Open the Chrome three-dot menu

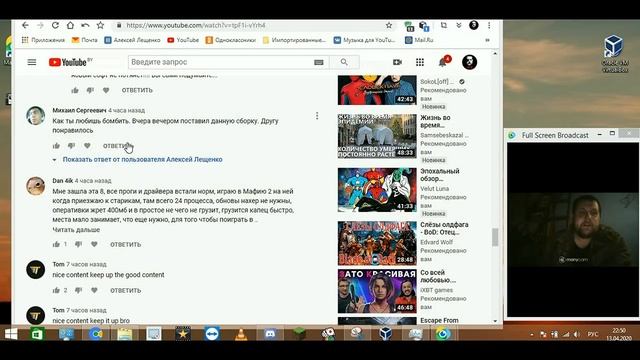[x=489, y=25]
